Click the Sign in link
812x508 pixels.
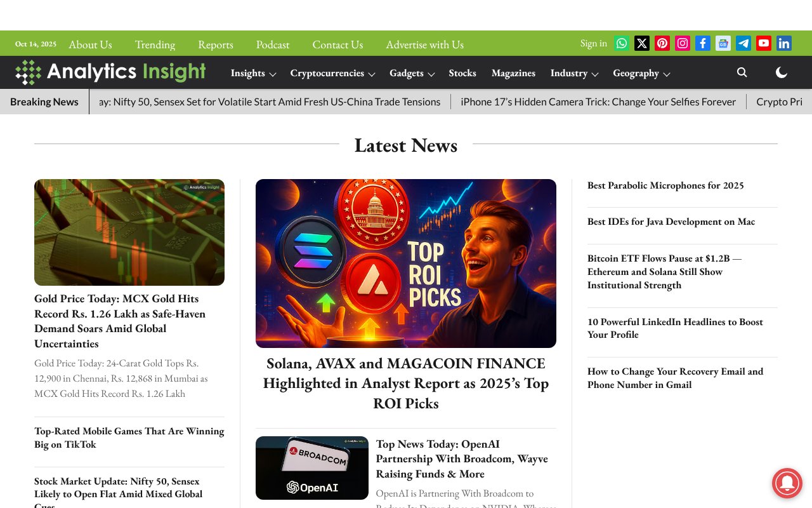[x=593, y=43]
